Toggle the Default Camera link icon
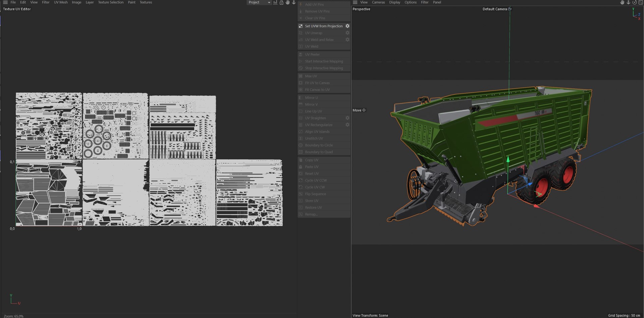Image resolution: width=644 pixels, height=318 pixels. pyautogui.click(x=510, y=9)
